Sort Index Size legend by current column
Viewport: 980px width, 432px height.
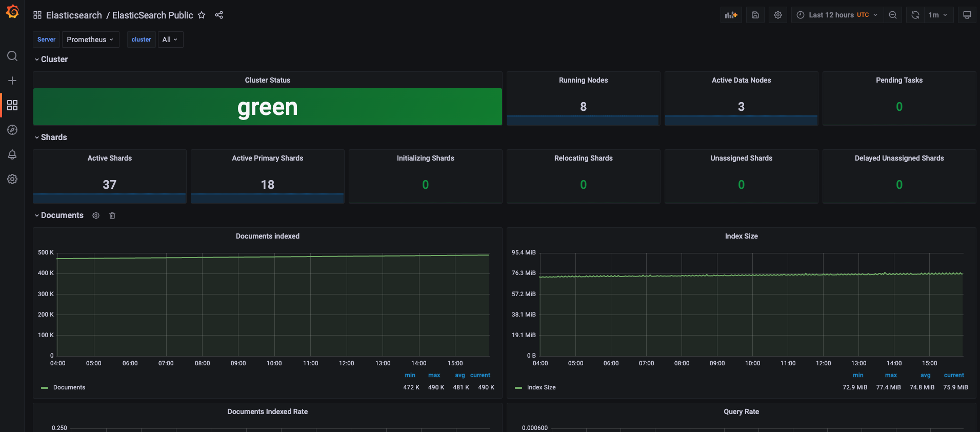click(954, 375)
